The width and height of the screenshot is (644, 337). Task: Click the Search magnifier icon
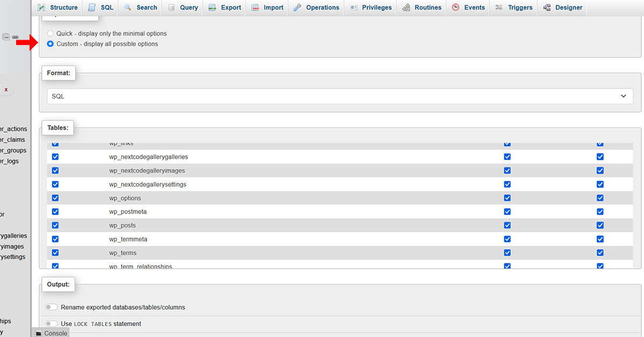[128, 8]
